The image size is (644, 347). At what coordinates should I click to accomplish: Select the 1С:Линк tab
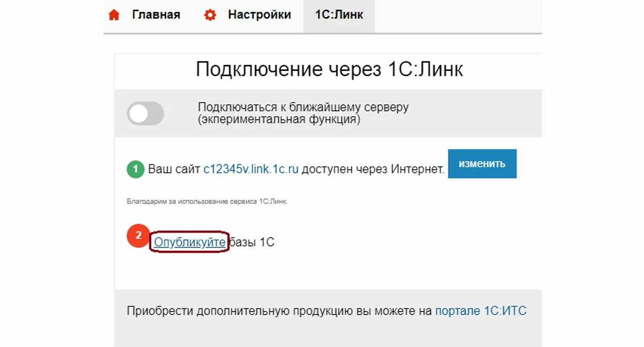[x=339, y=15]
